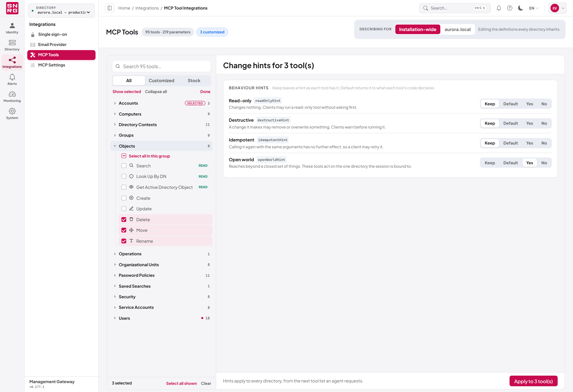Click Select all shown link
The image size is (573, 392).
(181, 383)
